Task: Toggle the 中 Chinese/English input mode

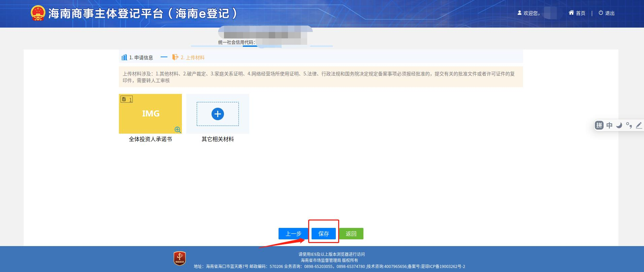Action: (609, 126)
